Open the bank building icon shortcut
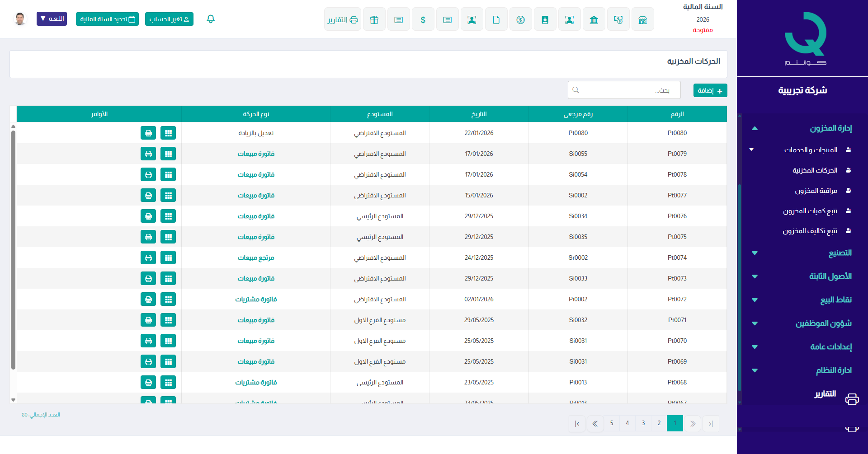The height and width of the screenshot is (454, 868). tap(594, 19)
